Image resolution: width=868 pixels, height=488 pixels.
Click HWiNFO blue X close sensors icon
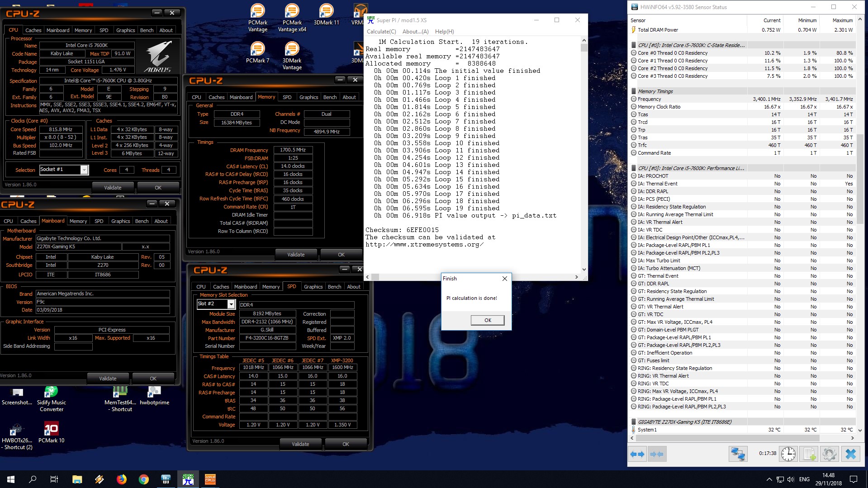[x=850, y=454]
